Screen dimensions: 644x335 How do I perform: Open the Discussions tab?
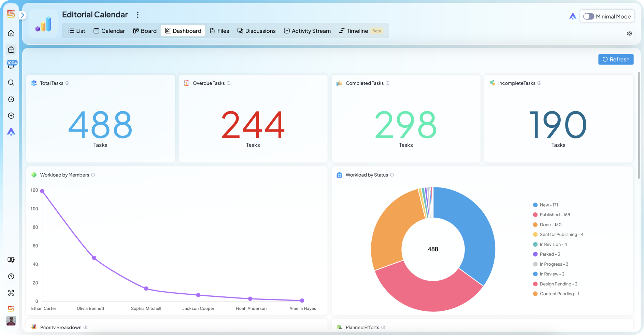(x=257, y=31)
